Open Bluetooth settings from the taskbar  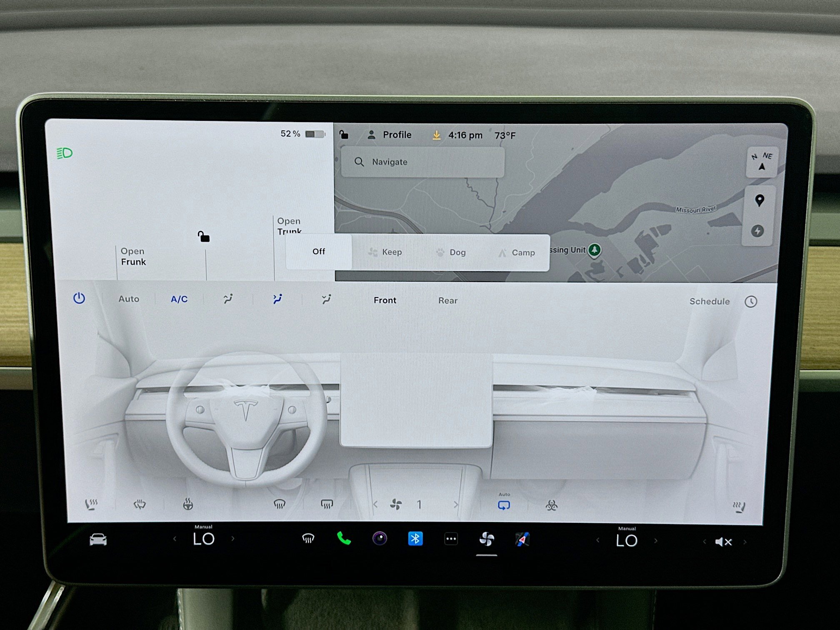[415, 538]
